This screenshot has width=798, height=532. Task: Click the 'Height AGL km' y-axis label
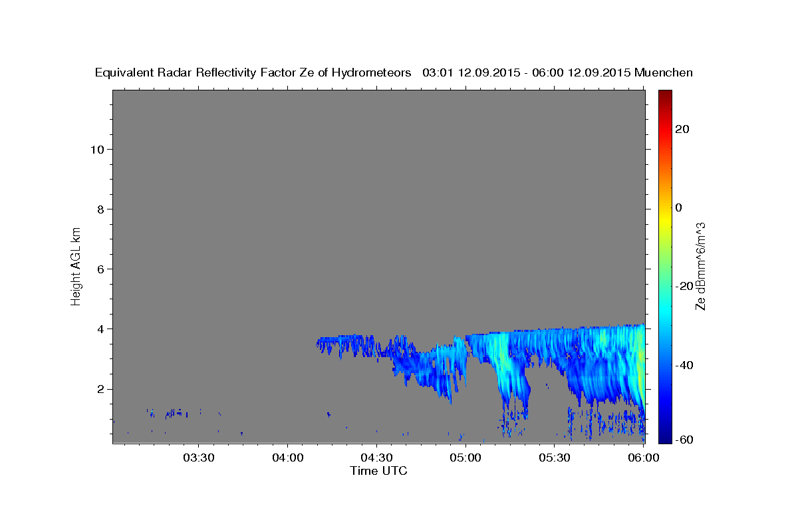pyautogui.click(x=76, y=266)
